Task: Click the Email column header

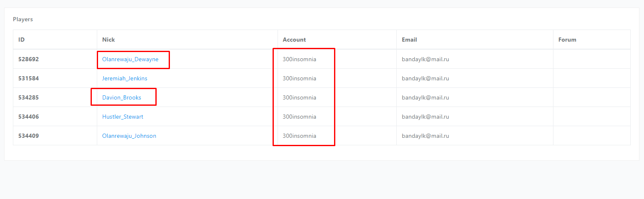Action: [409, 40]
